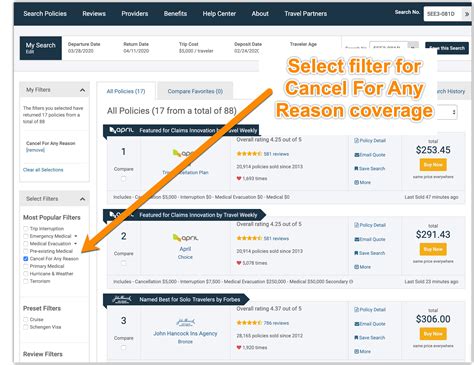Enable the Schengen Visa preset filter
The image size is (474, 365).
[x=26, y=327]
